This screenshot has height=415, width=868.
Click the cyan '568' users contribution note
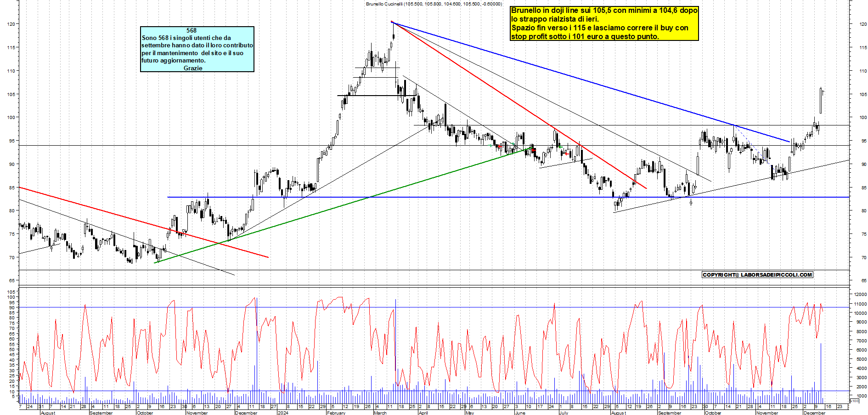click(x=197, y=49)
